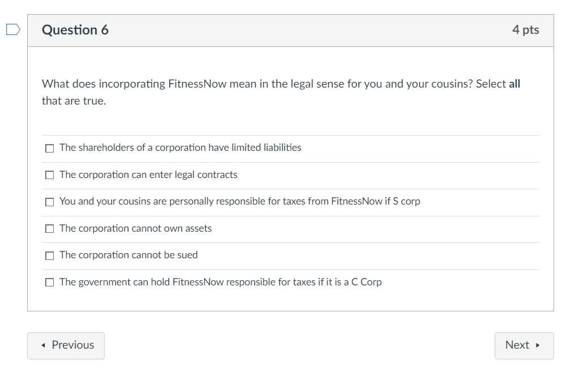The width and height of the screenshot is (588, 369).
Task: Check the limited liabilities shareholders checkbox
Action: click(x=50, y=148)
